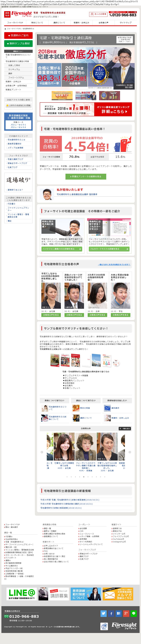Open 受講生アンケートの結果を見る button
Screen dimensions: 141x644
point(86,176)
